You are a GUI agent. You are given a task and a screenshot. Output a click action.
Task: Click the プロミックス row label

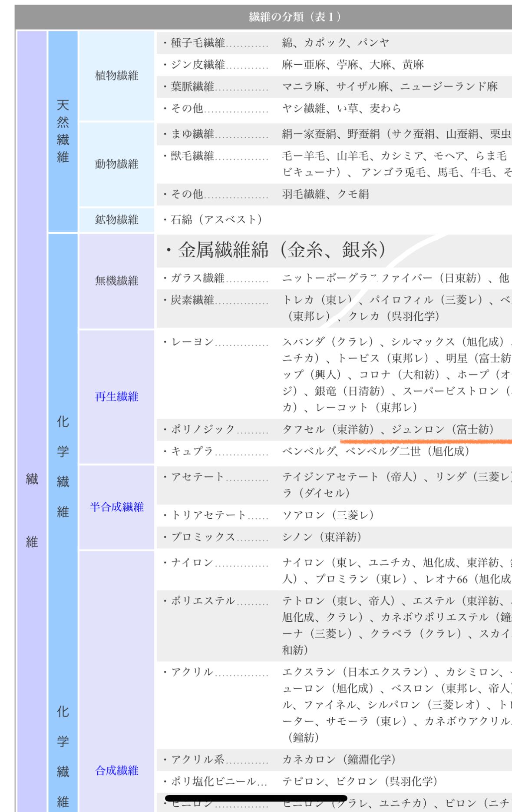(203, 537)
